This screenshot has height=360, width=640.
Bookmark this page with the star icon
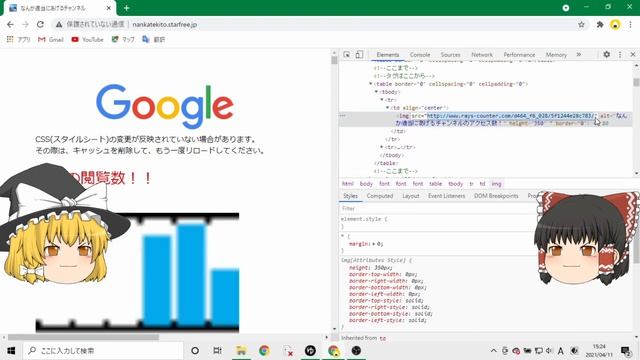[581, 24]
